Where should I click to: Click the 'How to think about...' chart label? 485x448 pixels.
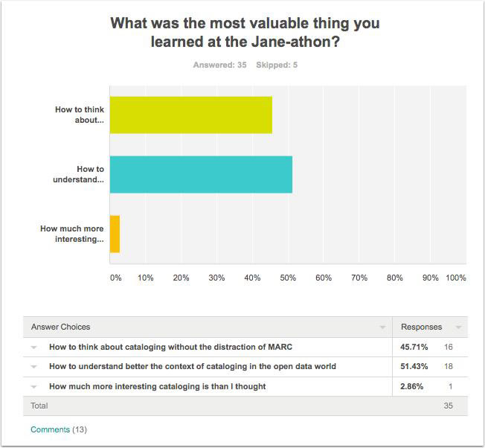[x=80, y=115]
